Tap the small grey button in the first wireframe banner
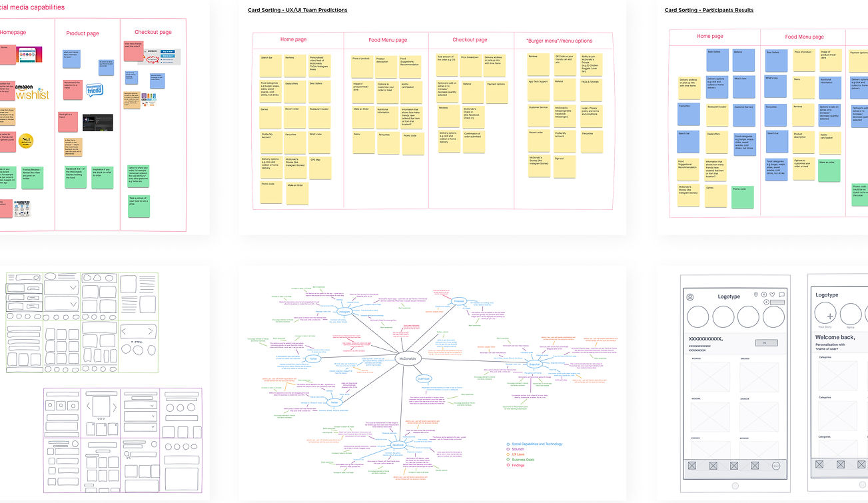Screen dimensions: 868x503 [765, 343]
